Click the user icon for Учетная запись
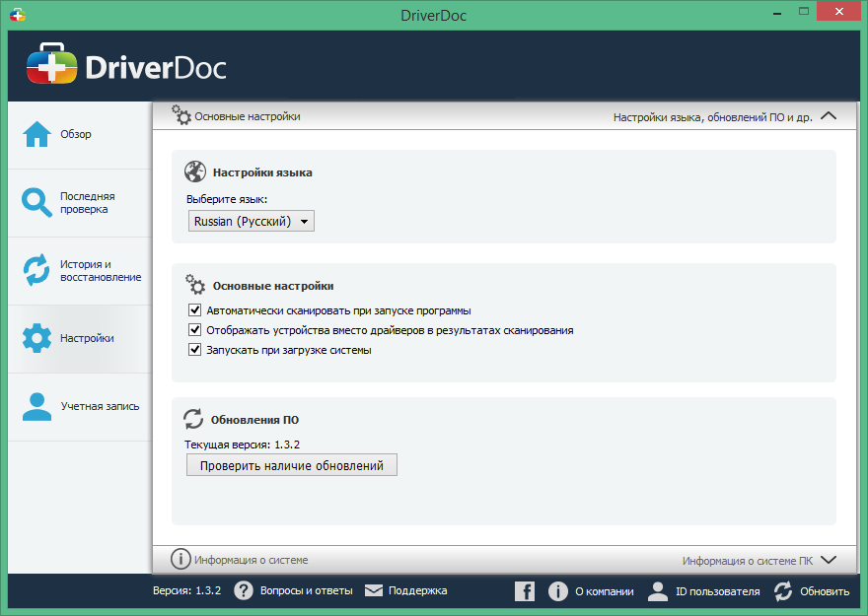 [37, 407]
